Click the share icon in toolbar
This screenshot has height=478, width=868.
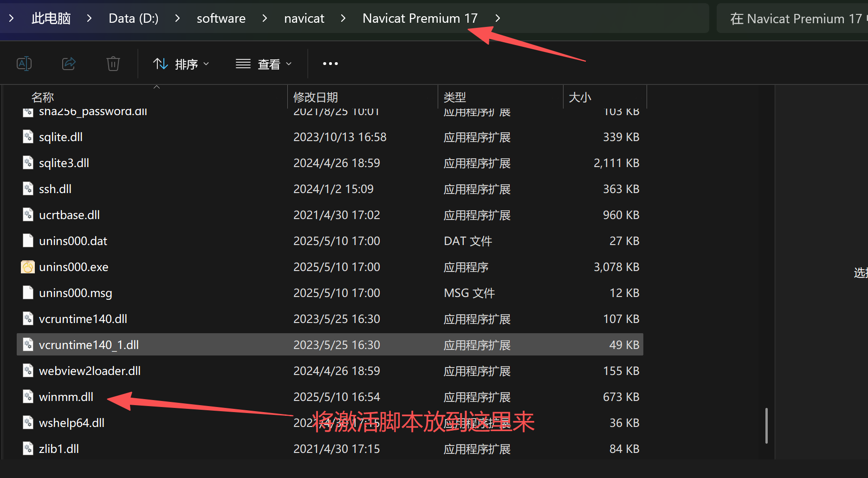(x=69, y=64)
